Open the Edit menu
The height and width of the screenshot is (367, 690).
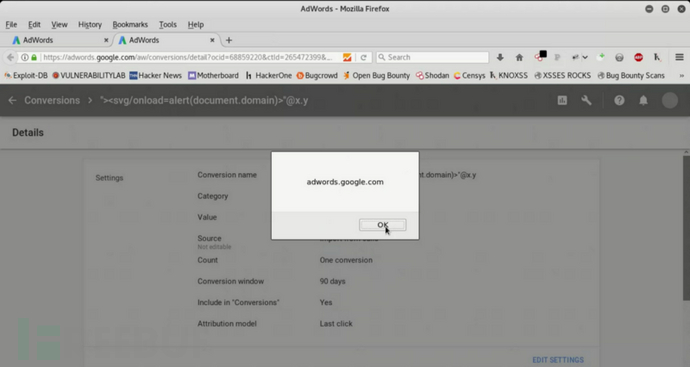tap(34, 25)
